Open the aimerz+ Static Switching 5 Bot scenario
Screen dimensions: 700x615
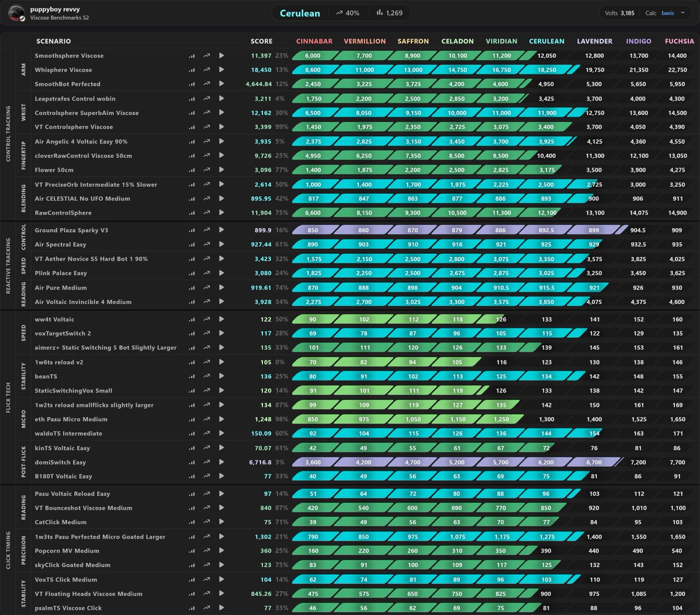click(106, 348)
